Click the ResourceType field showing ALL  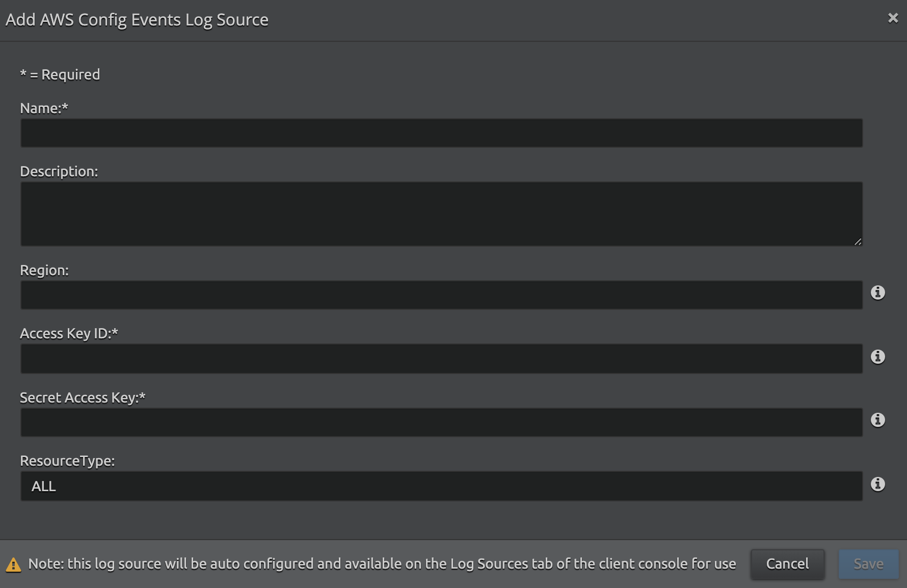(x=441, y=486)
